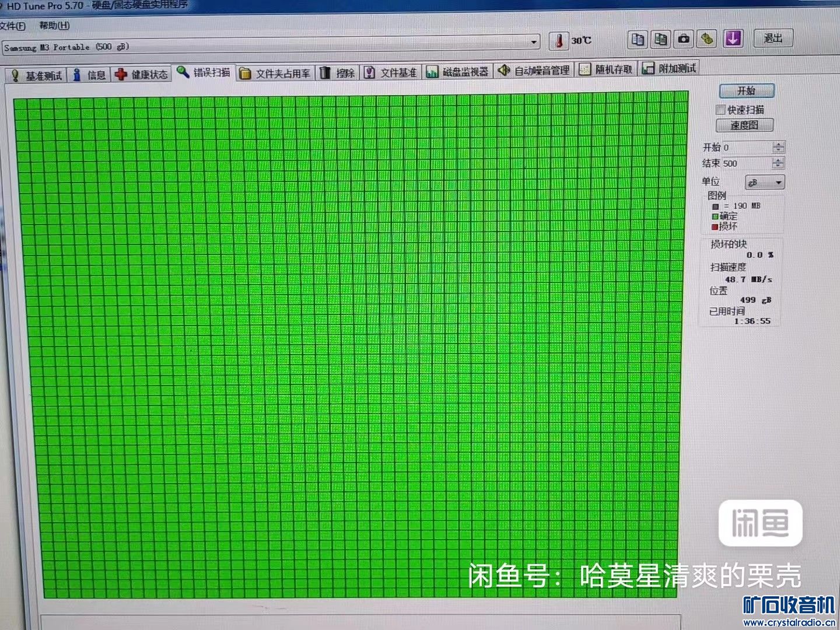Open the 附加测试 tab
The width and height of the screenshot is (840, 630).
(669, 68)
